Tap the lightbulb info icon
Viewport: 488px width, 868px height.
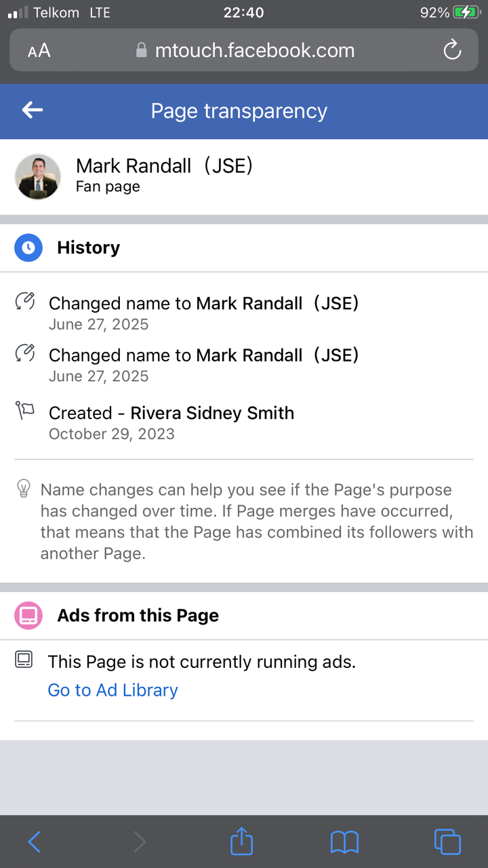click(24, 488)
